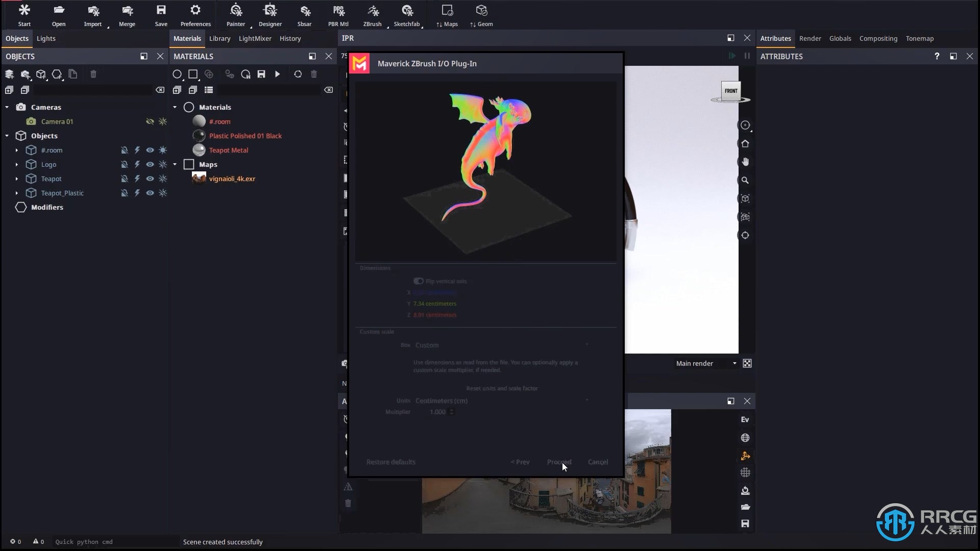Click the Geom toolbar icon
The height and width of the screenshot is (551, 980).
(481, 15)
